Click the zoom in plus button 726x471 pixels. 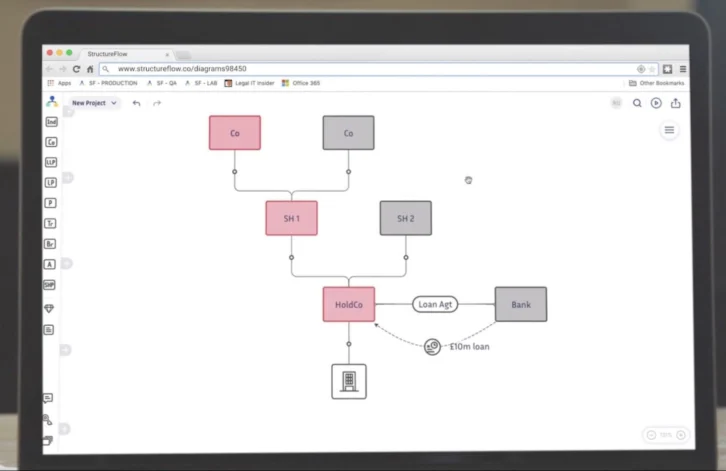681,435
